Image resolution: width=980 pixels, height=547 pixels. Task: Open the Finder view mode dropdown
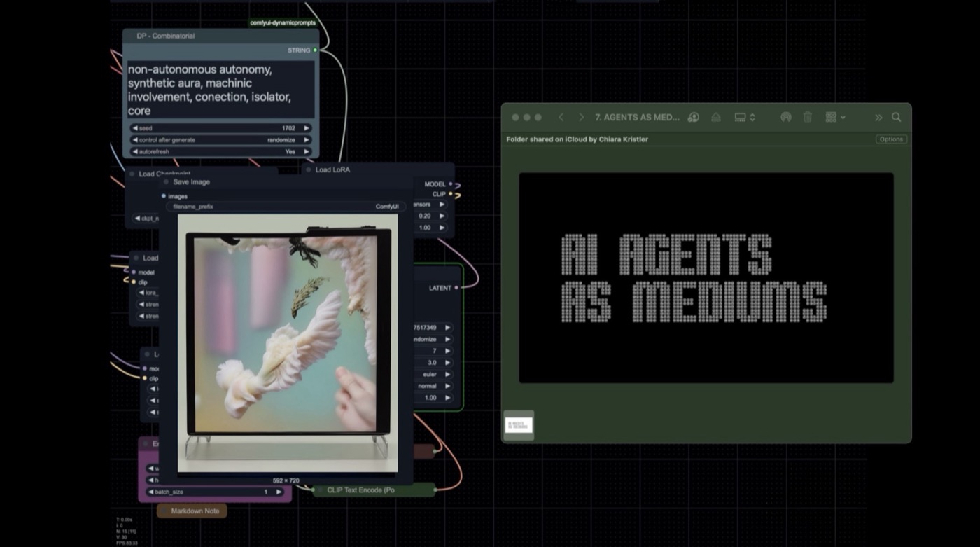[745, 118]
